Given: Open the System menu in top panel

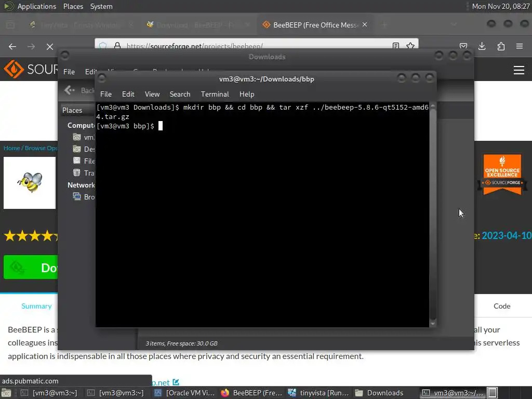Looking at the screenshot, I should click(x=101, y=6).
